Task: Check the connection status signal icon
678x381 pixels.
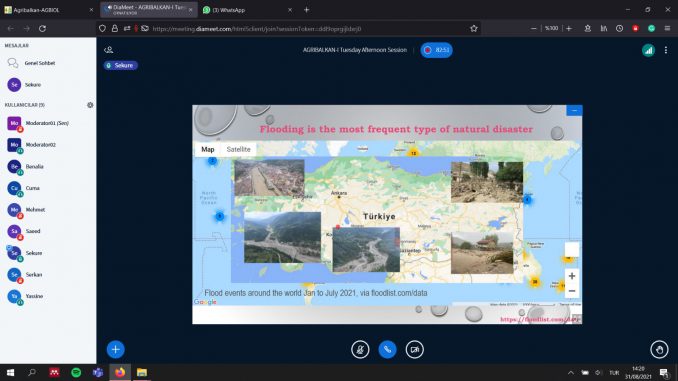Action: (x=648, y=50)
